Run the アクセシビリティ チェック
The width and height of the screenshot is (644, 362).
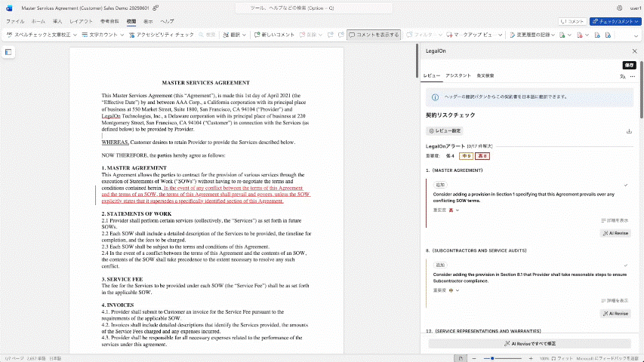(x=162, y=35)
